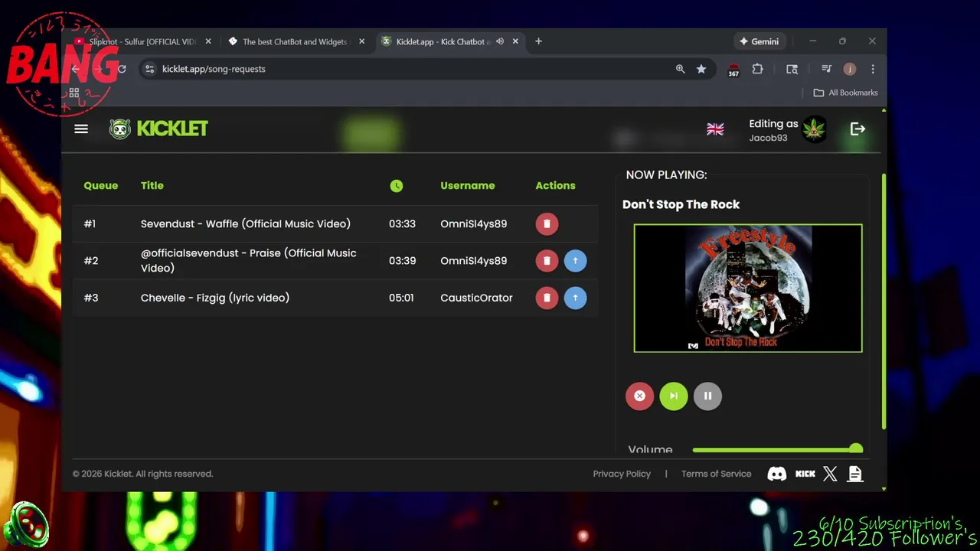Move Chevelle - Fizgig up in queue
Image resolution: width=980 pixels, height=551 pixels.
point(575,298)
